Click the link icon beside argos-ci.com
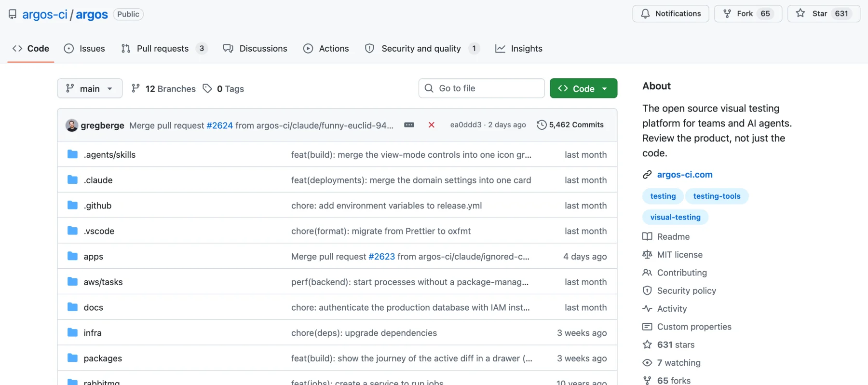 647,175
